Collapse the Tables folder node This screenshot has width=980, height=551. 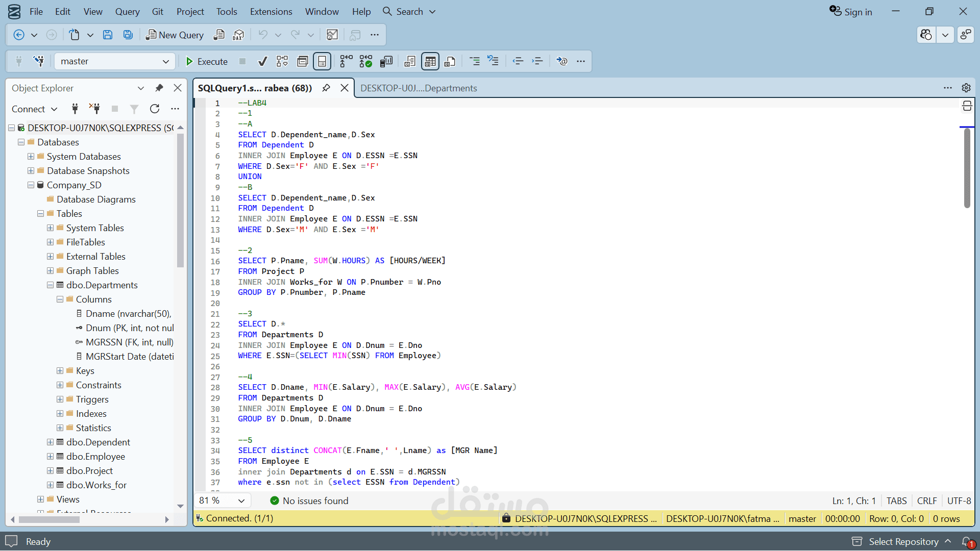(x=40, y=214)
